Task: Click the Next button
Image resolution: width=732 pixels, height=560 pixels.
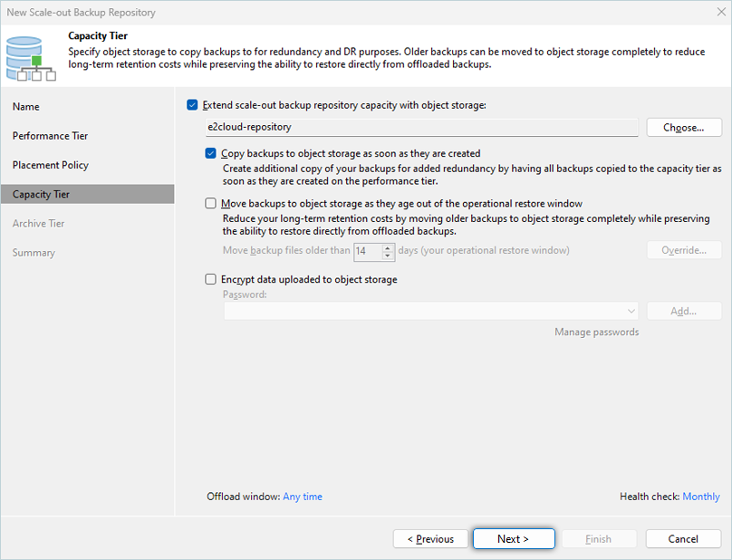Action: pyautogui.click(x=513, y=539)
